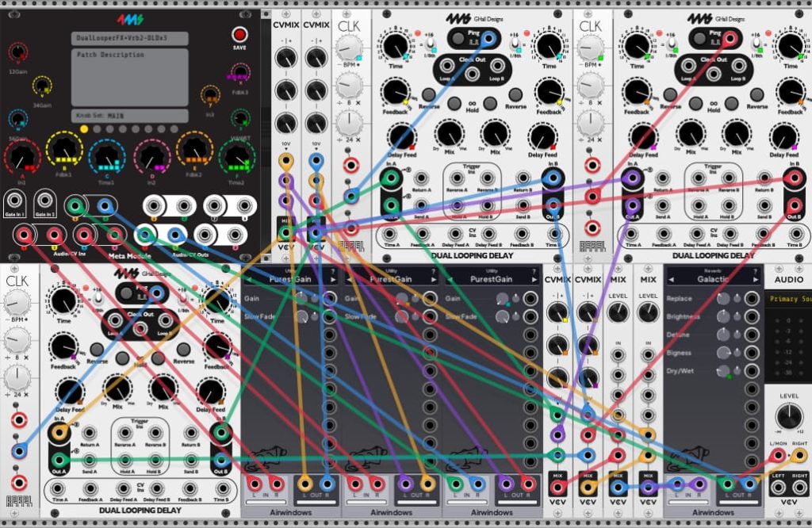Select the third knob set page dot

(x=109, y=129)
